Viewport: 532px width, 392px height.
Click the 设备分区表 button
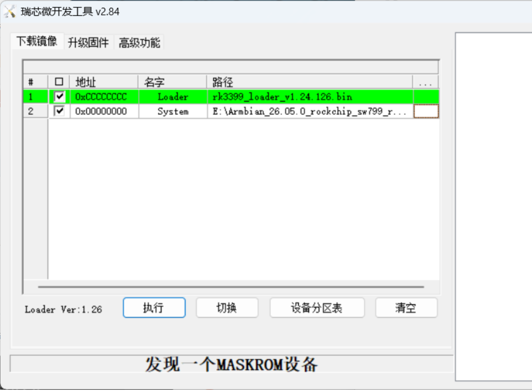tap(317, 308)
